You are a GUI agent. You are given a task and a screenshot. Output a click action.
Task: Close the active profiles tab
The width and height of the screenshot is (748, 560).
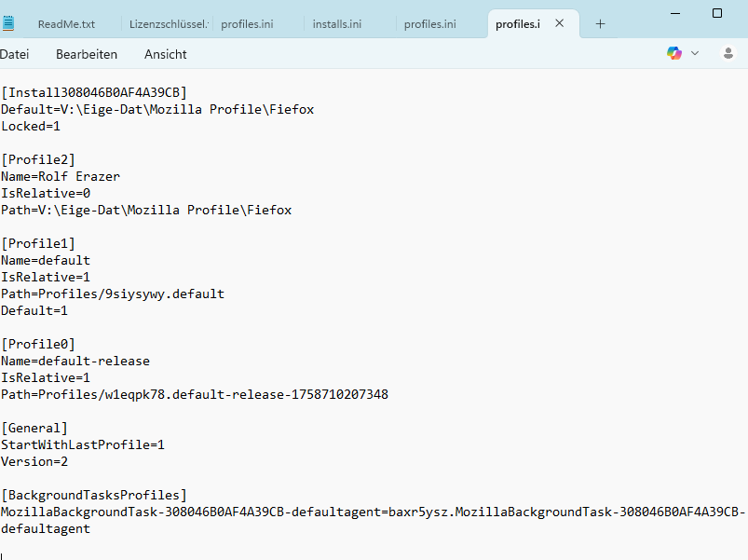click(x=559, y=23)
